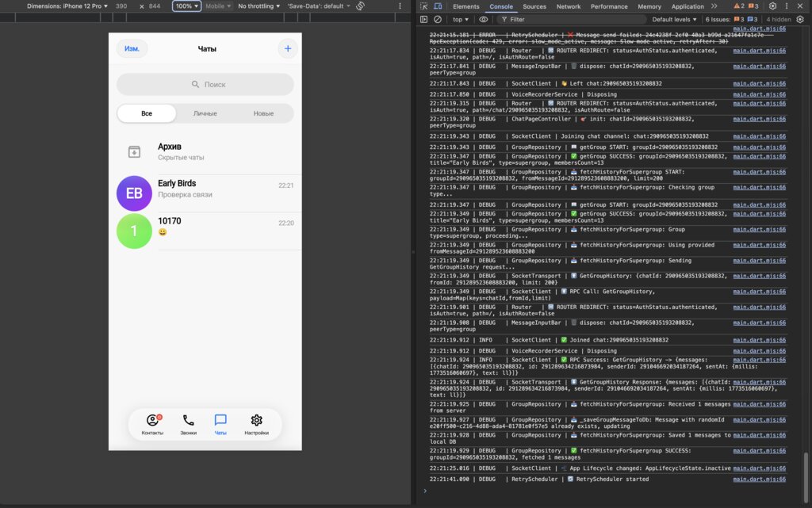812x508 pixels.
Task: Open the Early Birds chat row
Action: (x=205, y=193)
